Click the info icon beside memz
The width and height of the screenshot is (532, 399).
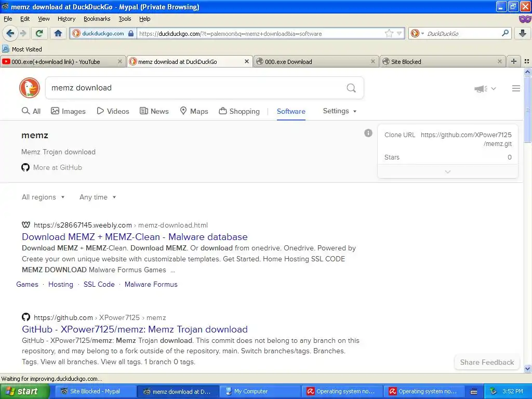click(x=368, y=133)
